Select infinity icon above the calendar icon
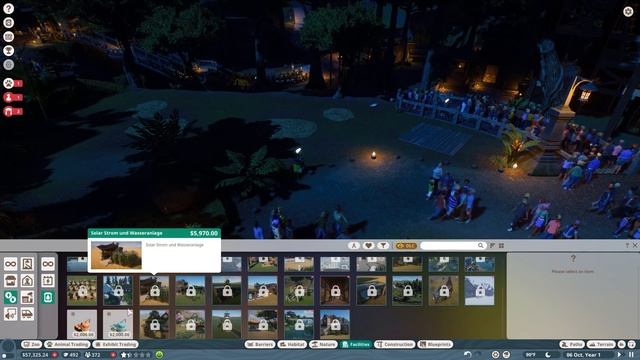Screen dimensions: 640x360 click(48, 264)
